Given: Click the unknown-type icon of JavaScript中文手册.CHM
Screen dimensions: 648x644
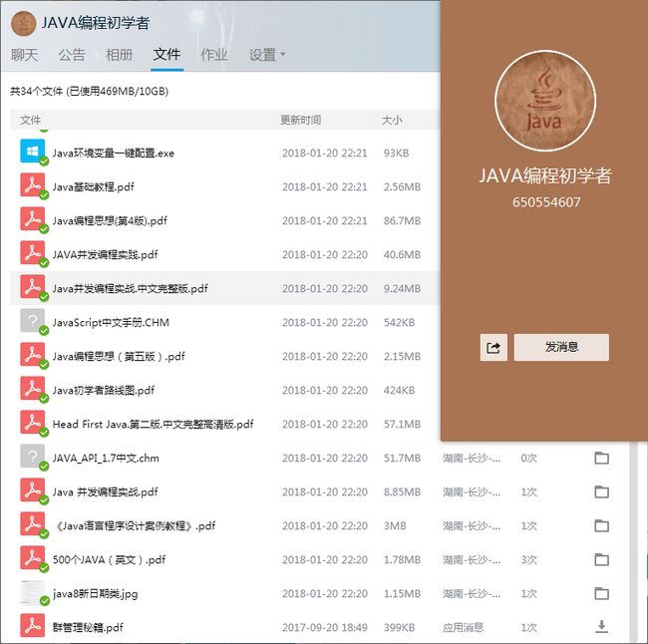Looking at the screenshot, I should 32,321.
